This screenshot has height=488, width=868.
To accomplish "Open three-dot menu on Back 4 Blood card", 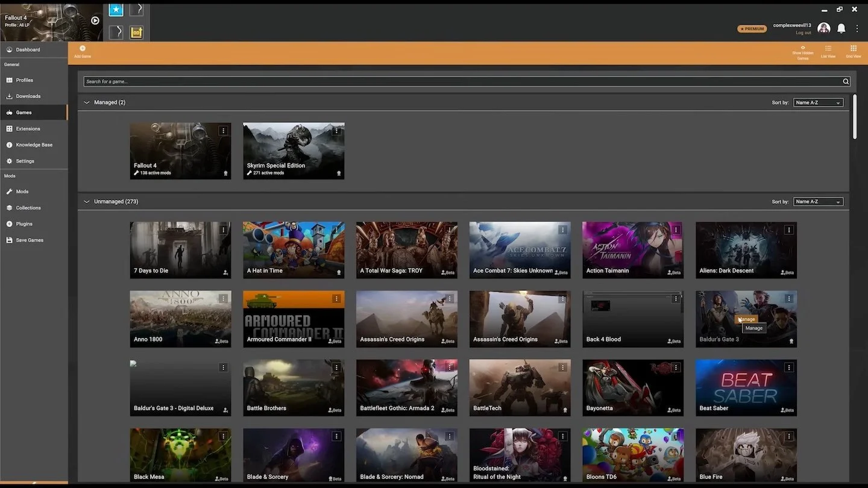I will (676, 298).
